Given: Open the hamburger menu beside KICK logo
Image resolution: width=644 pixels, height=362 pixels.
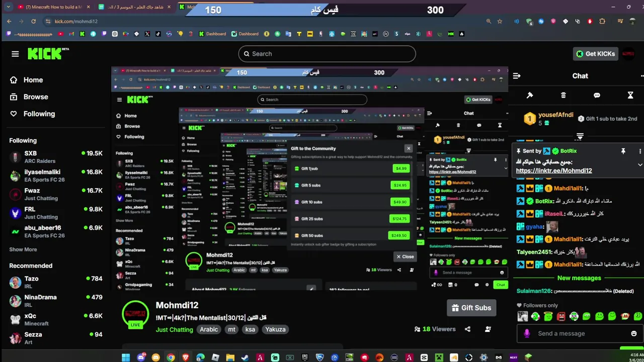Looking at the screenshot, I should pos(15,54).
